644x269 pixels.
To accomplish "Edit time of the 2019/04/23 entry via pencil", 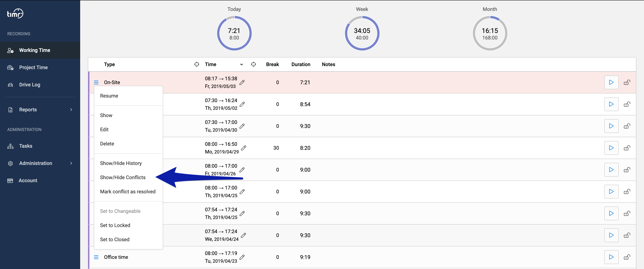I will (242, 257).
